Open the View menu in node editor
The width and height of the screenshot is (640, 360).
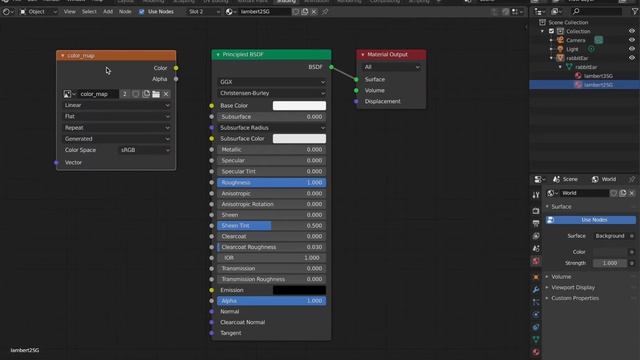[x=69, y=12]
